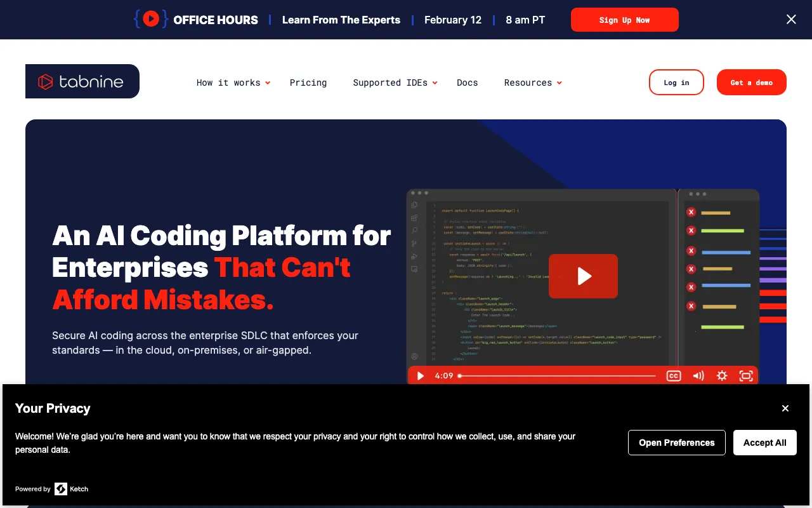
Task: Click the Accept All button
Action: pos(765,443)
